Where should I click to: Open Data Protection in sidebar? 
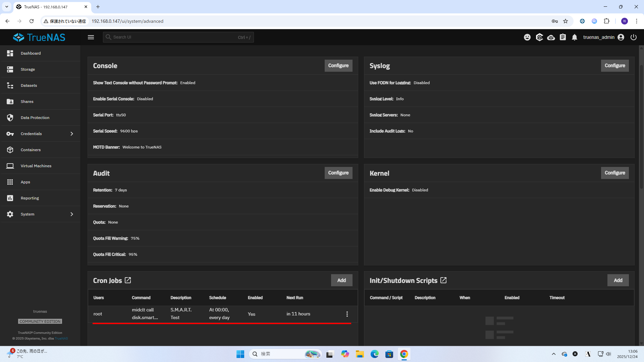click(x=35, y=118)
